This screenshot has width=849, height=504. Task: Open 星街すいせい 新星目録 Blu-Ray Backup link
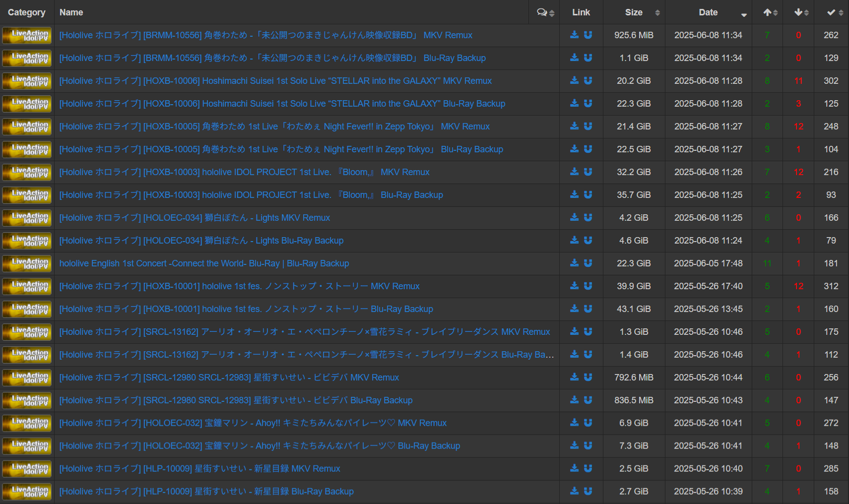206,492
